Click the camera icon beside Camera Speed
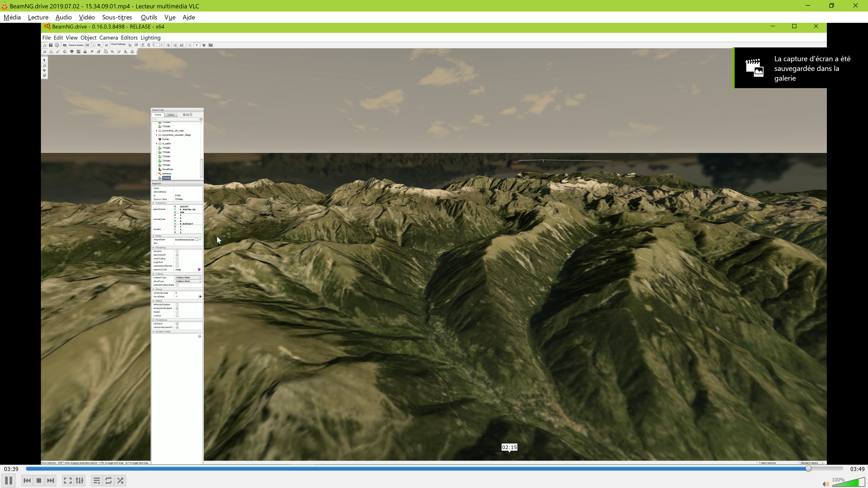Screen dimensions: 868x488 65,45
